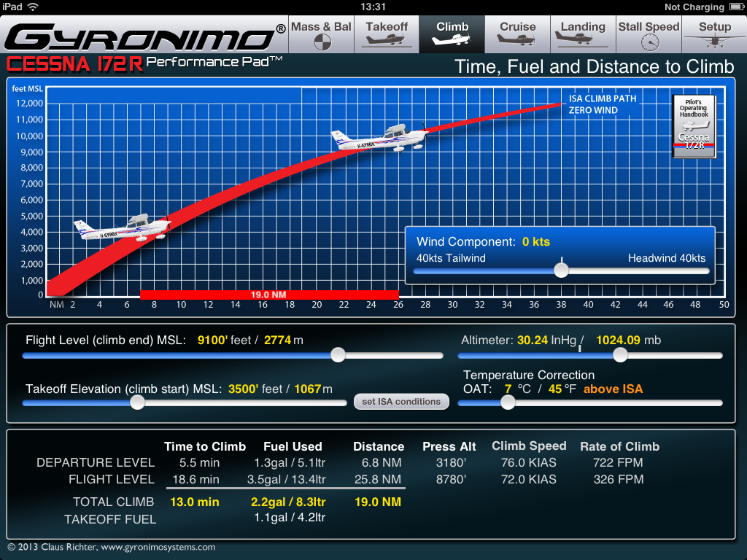
Task: Tap the 3180' pressure altitude value
Action: click(x=451, y=462)
